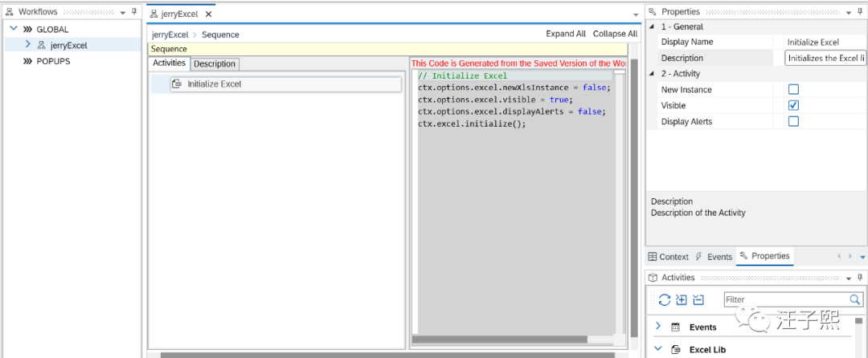Open the Properties panel dropdown arrow
Screen dimensions: 868x358
850,12
